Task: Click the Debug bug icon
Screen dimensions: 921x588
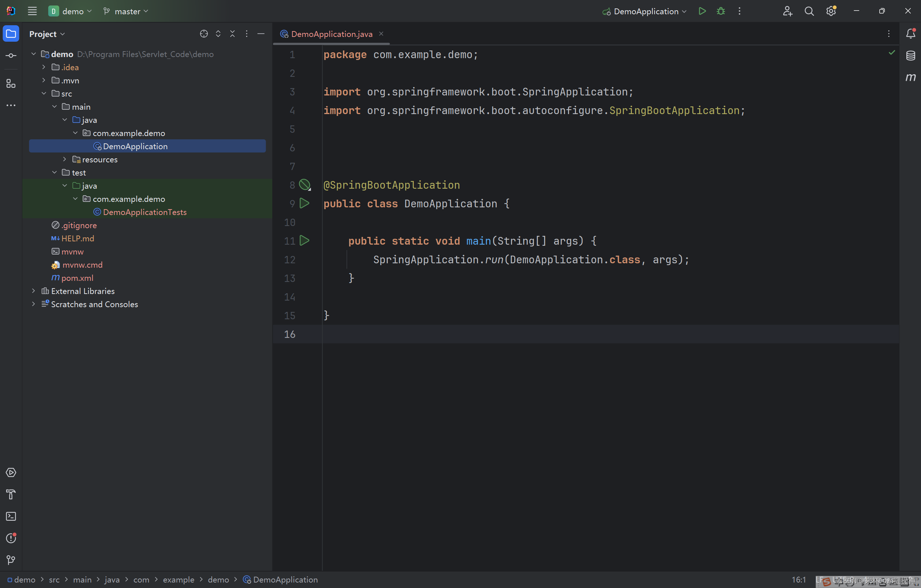Action: (x=721, y=11)
